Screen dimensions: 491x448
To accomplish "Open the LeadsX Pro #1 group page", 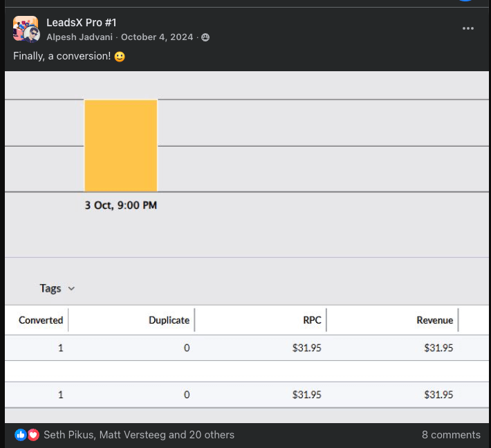I will [x=81, y=23].
